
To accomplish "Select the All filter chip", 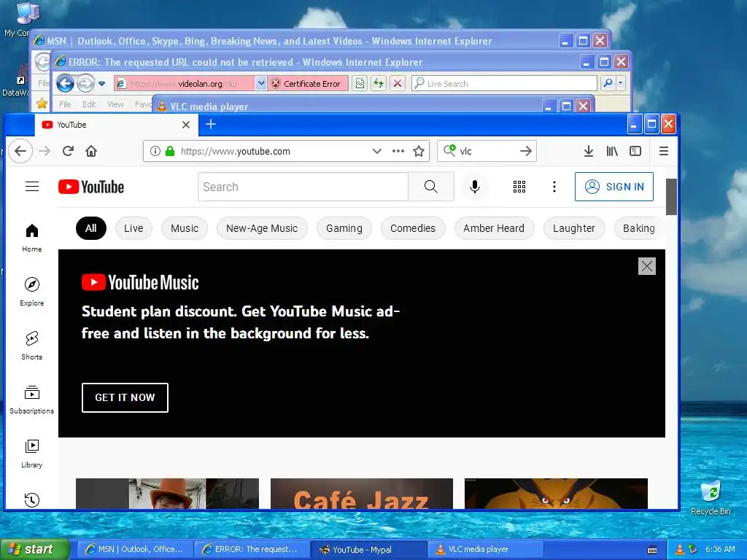I will [91, 228].
